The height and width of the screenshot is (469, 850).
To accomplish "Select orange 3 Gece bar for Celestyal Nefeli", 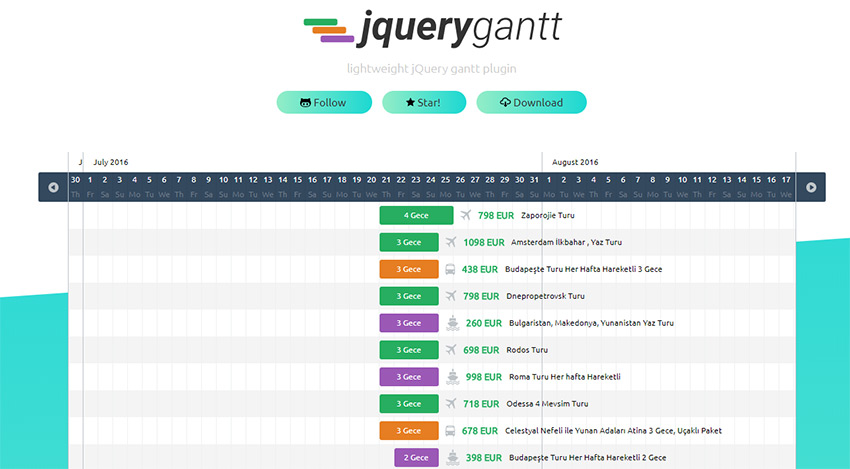I will (409, 431).
